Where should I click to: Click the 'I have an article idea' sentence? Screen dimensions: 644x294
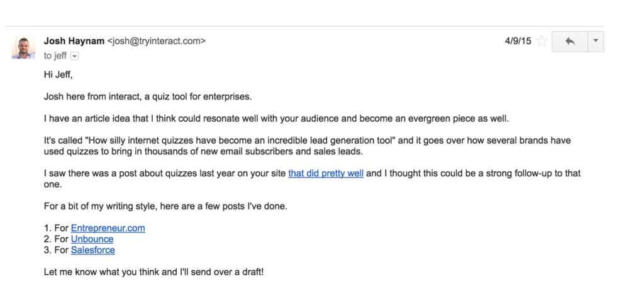tap(277, 119)
